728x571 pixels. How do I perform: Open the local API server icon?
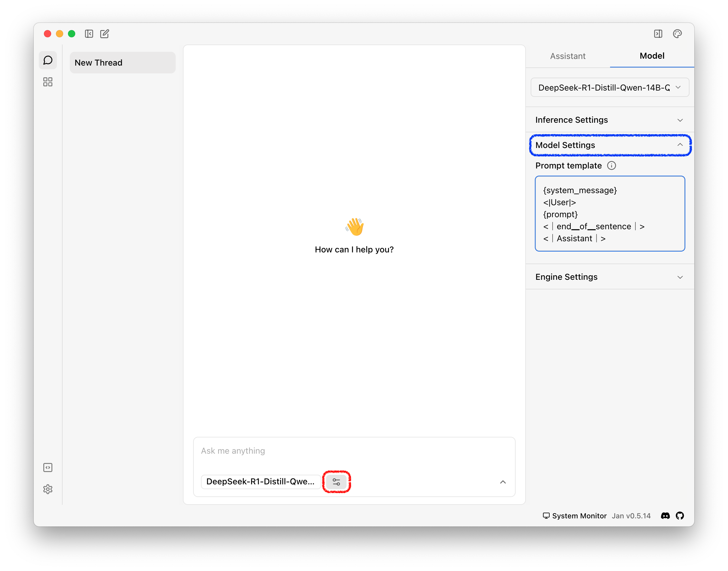(x=48, y=468)
